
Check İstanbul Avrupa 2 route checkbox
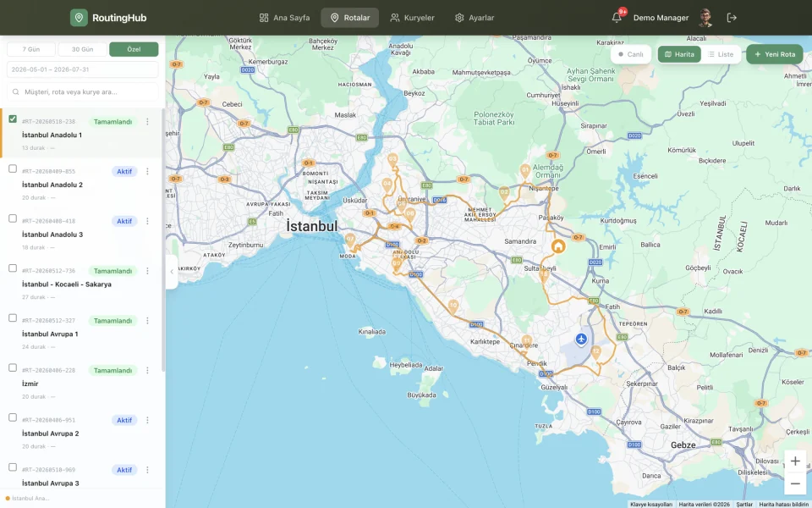tap(13, 417)
